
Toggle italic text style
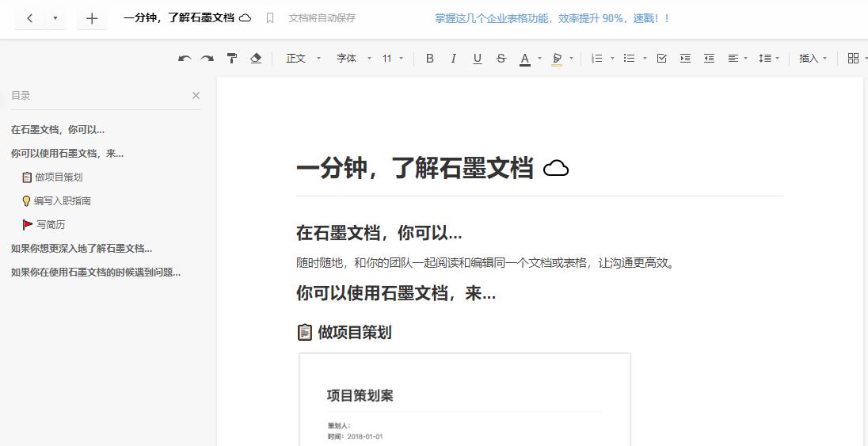[453, 59]
